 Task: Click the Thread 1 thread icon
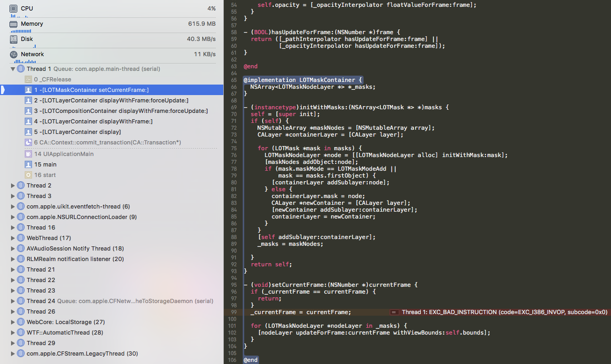[20, 69]
